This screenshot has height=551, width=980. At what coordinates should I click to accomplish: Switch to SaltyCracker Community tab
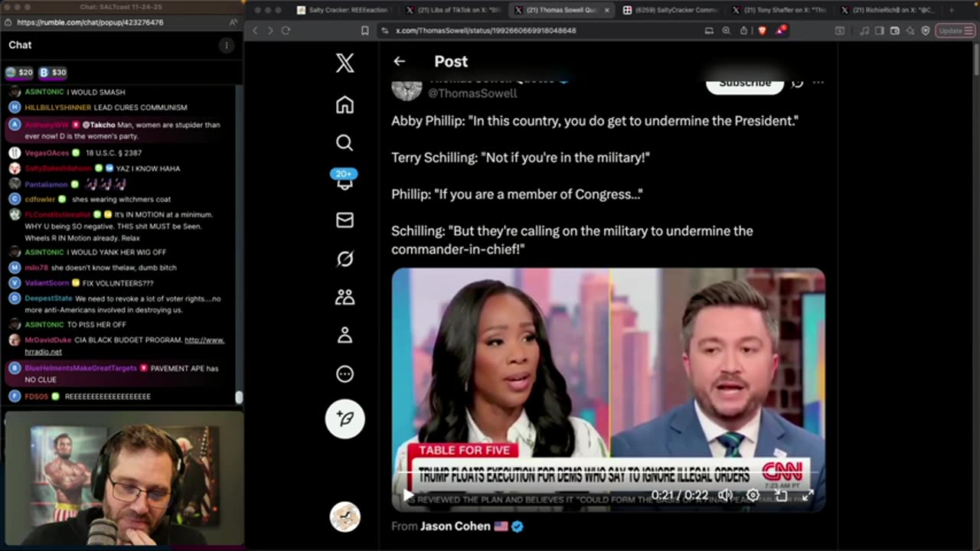(x=670, y=10)
